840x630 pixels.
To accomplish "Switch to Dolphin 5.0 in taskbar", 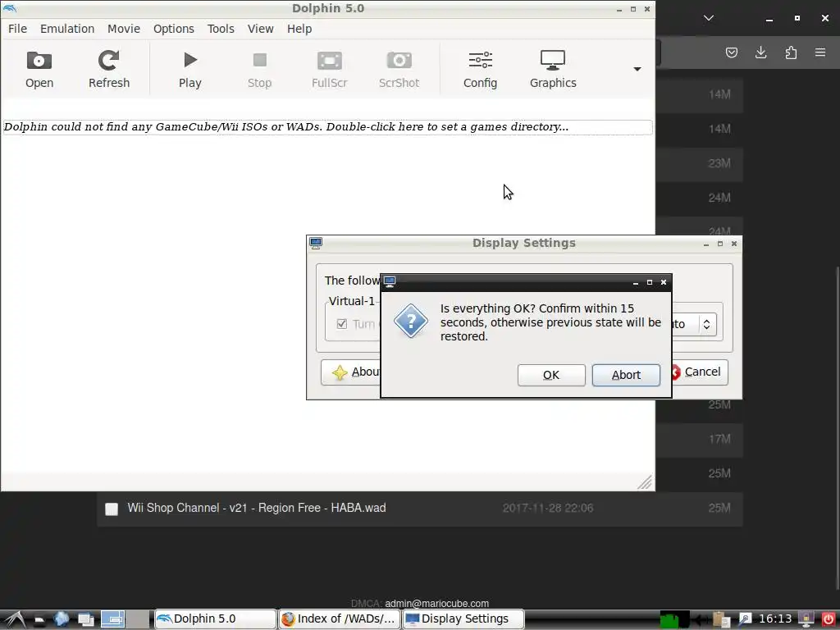I will [216, 619].
